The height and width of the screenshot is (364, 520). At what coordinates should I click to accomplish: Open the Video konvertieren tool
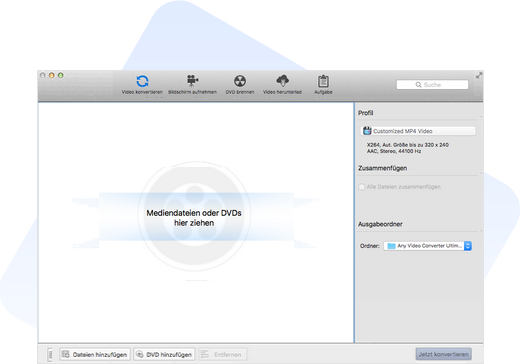[x=142, y=84]
